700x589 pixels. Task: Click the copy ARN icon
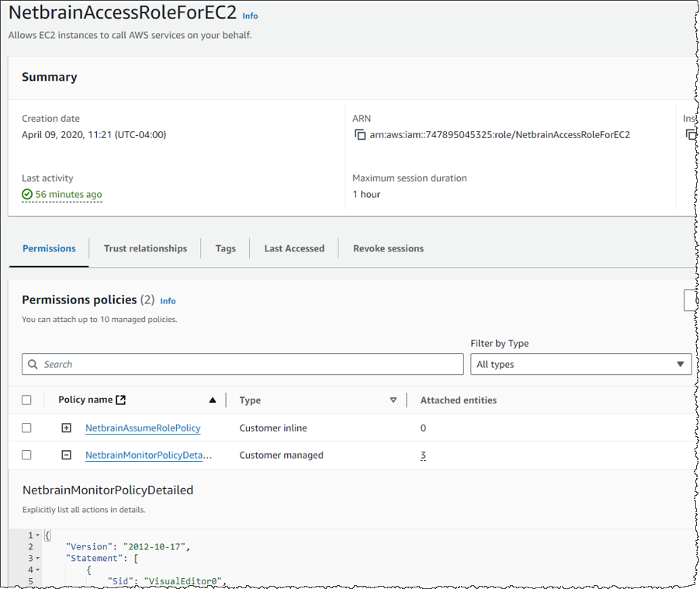tap(360, 135)
